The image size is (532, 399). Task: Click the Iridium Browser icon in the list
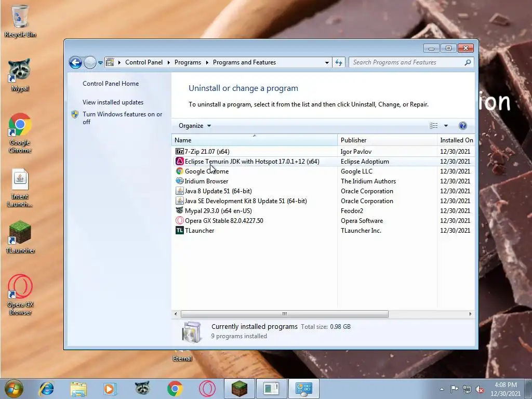click(179, 181)
